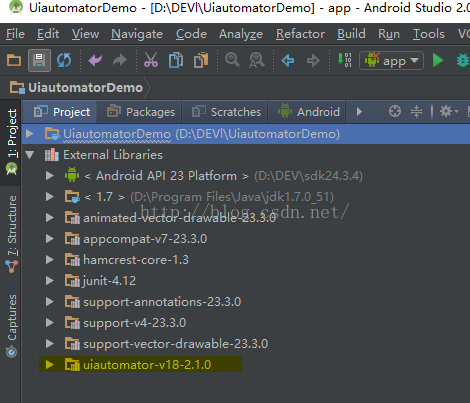This screenshot has height=403, width=470.
Task: Click the Forward navigation arrow
Action: click(x=313, y=60)
